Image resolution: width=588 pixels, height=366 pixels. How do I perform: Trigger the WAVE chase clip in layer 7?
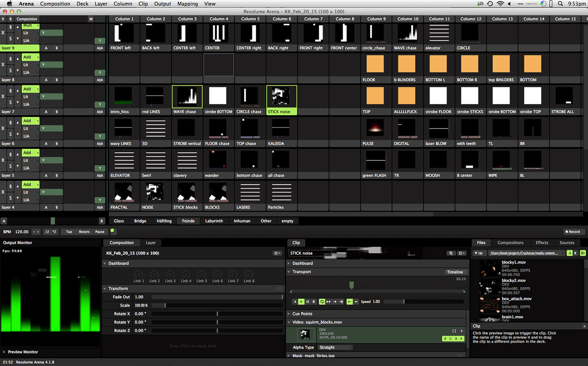(187, 97)
